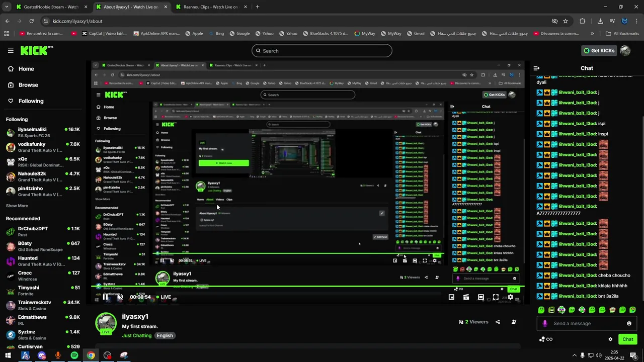644x362 pixels.
Task: Open chat settings gear icon
Action: 610,339
